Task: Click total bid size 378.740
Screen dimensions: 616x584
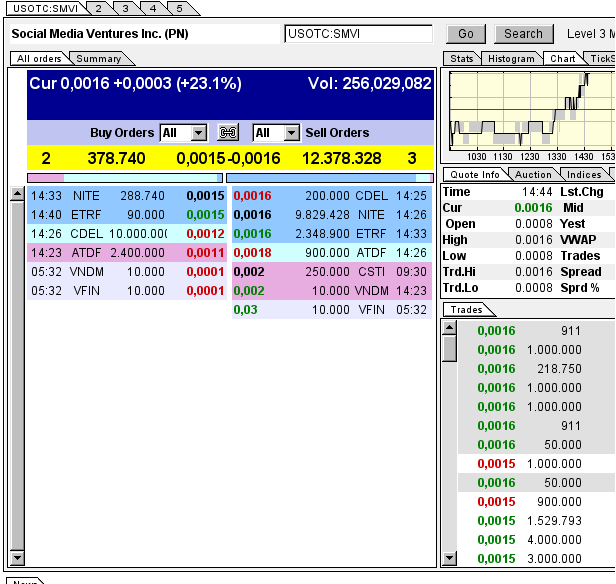Action: (x=116, y=158)
